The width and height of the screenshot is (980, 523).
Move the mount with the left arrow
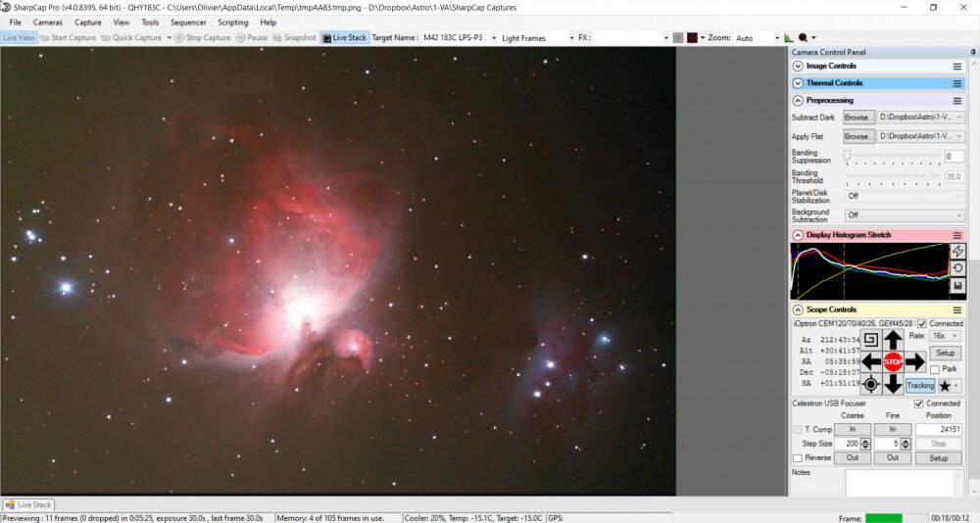871,361
